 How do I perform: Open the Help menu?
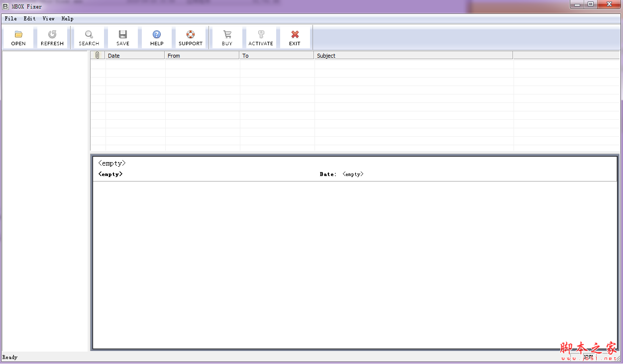pos(67,18)
